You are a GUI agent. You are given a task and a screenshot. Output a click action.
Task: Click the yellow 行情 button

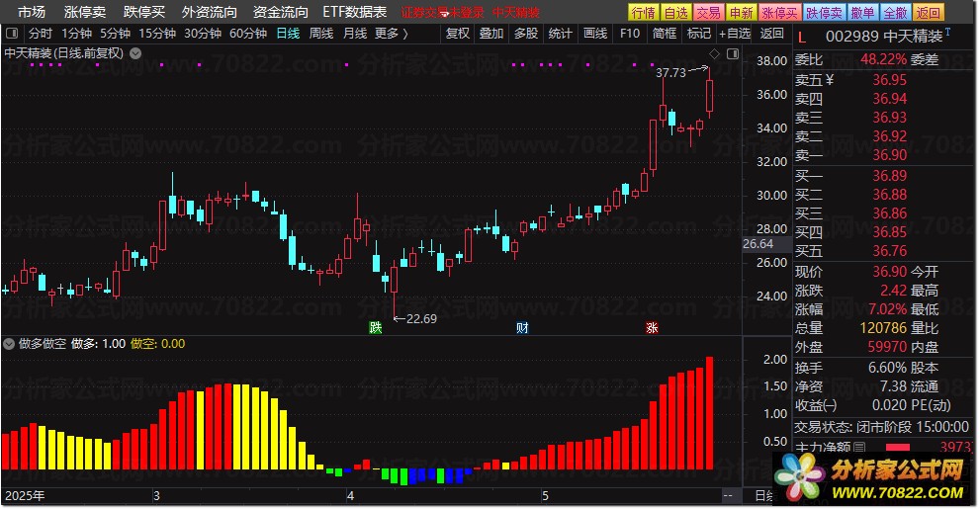[643, 13]
